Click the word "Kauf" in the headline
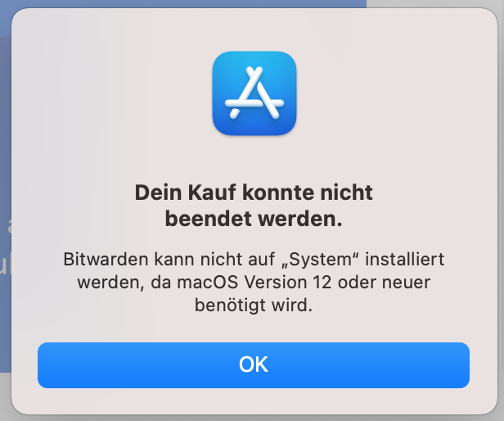The image size is (504, 421). pos(212,192)
